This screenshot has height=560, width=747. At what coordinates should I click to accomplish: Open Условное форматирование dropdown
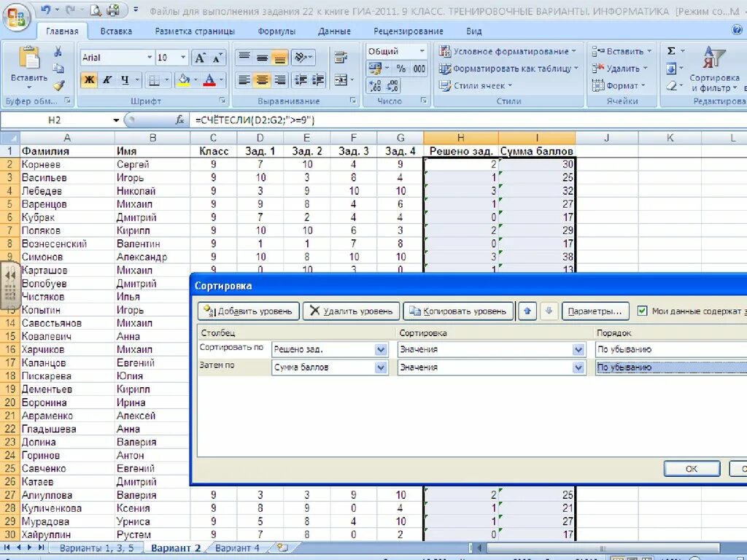click(x=508, y=51)
